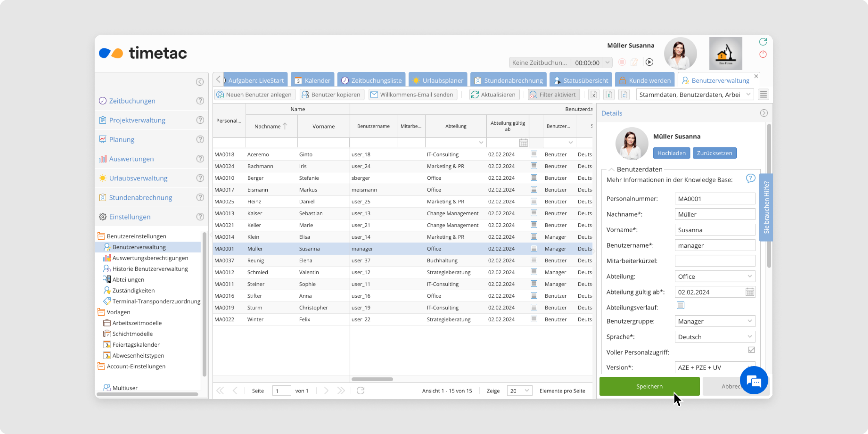This screenshot has width=868, height=434.
Task: Start time tracking with play button
Action: tap(649, 62)
